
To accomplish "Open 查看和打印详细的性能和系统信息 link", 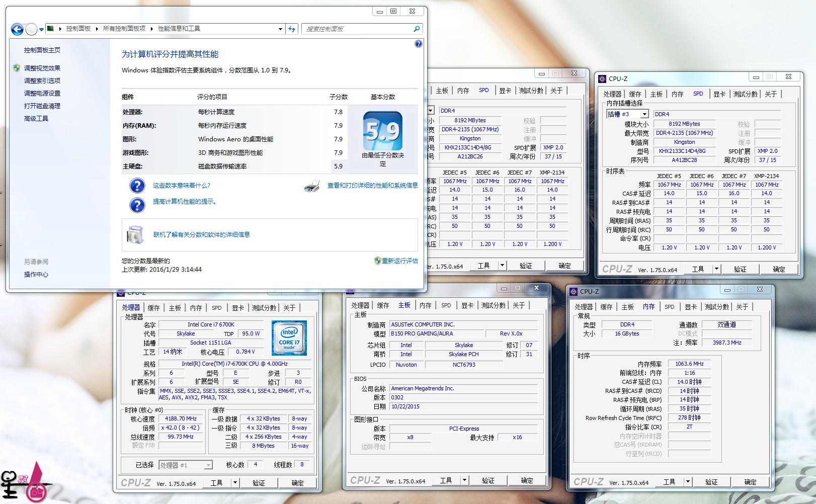I will pyautogui.click(x=373, y=186).
